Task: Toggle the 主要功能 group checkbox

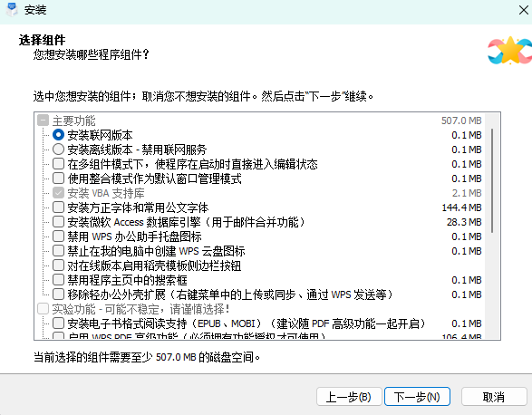Action: point(43,121)
